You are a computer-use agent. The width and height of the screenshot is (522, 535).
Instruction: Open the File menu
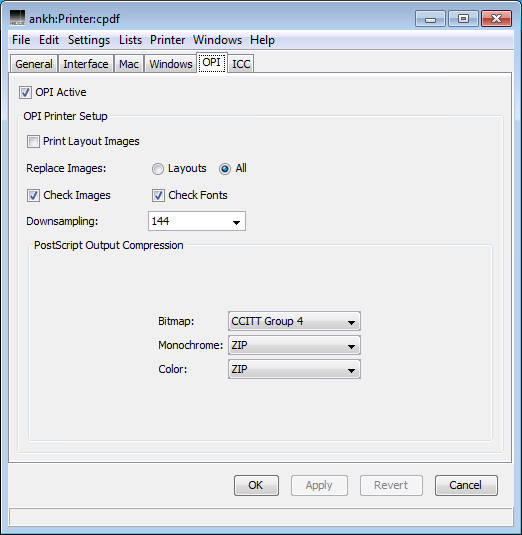(21, 40)
